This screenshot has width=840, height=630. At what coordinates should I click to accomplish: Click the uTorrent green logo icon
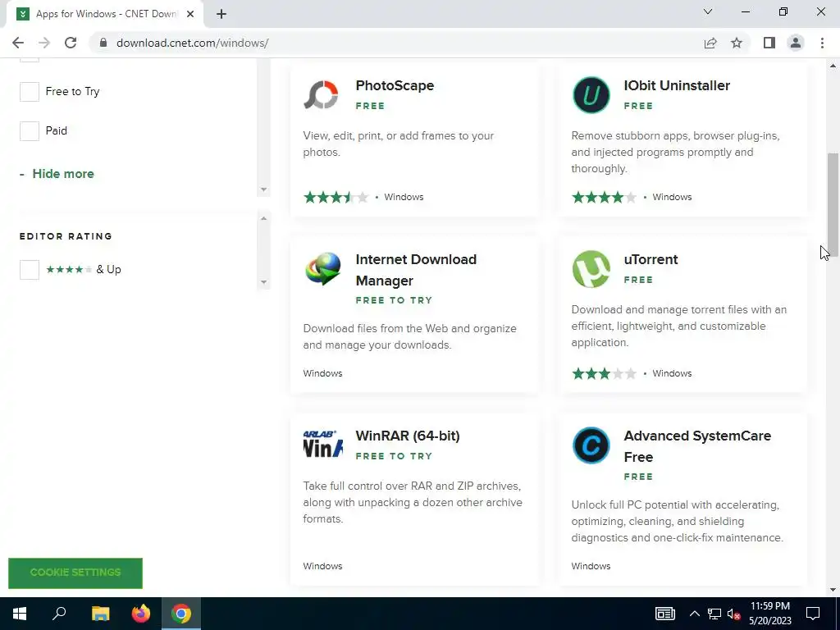591,269
